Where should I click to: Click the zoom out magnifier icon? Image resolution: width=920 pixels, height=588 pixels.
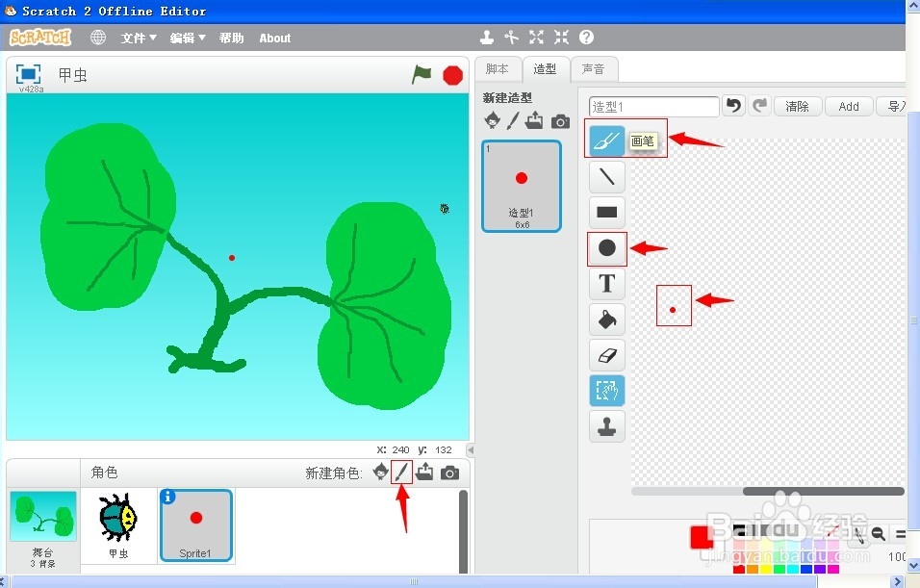tap(878, 533)
